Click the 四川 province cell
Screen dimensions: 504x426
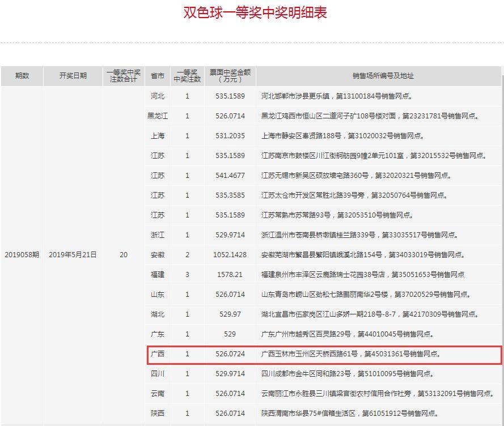[158, 374]
